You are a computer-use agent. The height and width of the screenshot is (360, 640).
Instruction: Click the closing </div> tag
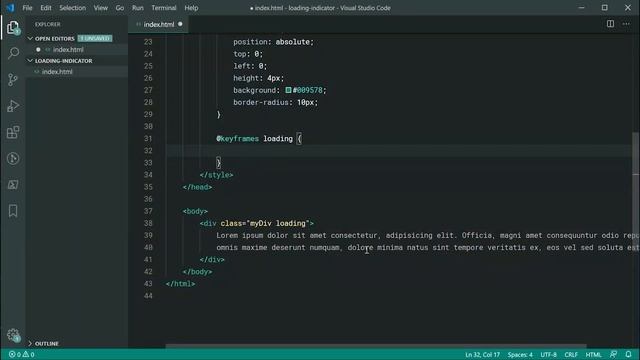pyautogui.click(x=212, y=260)
